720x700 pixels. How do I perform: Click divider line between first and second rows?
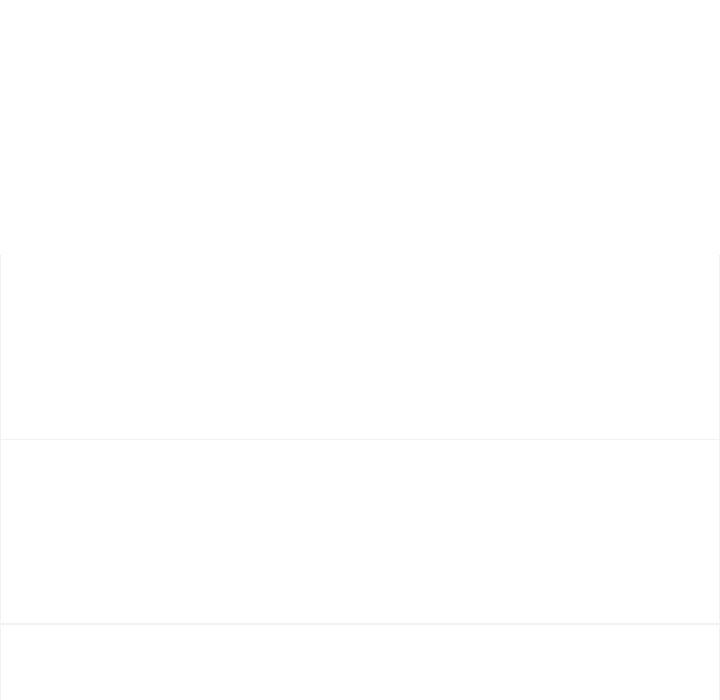(360, 439)
